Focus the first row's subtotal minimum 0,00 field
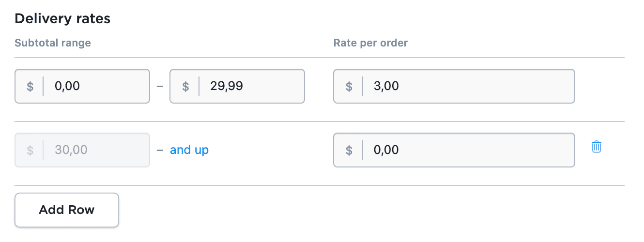644x242 pixels. pyautogui.click(x=97, y=87)
